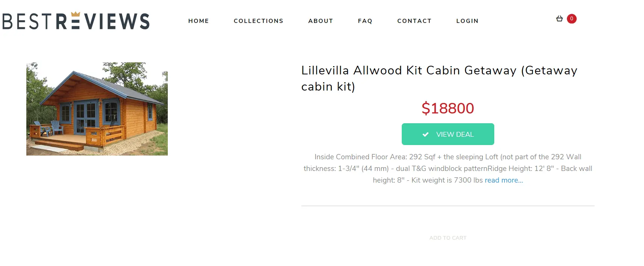Viewport: 644px width, 266px height.
Task: Click the product description paragraph
Action: point(448,168)
